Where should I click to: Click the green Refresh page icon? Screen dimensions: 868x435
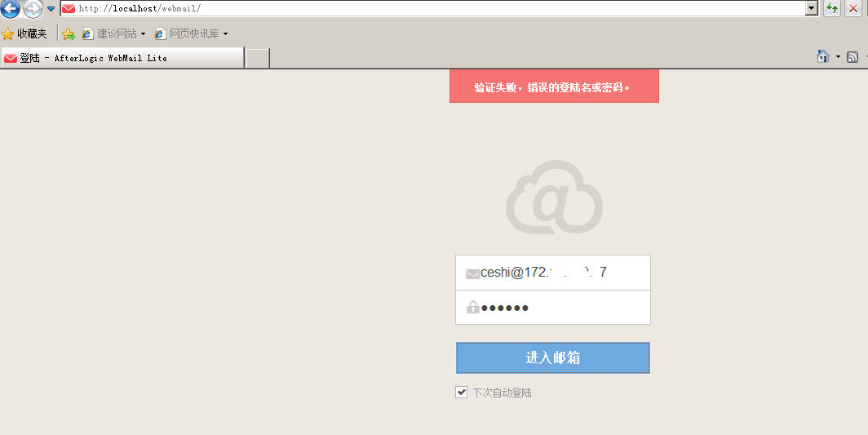[x=832, y=8]
